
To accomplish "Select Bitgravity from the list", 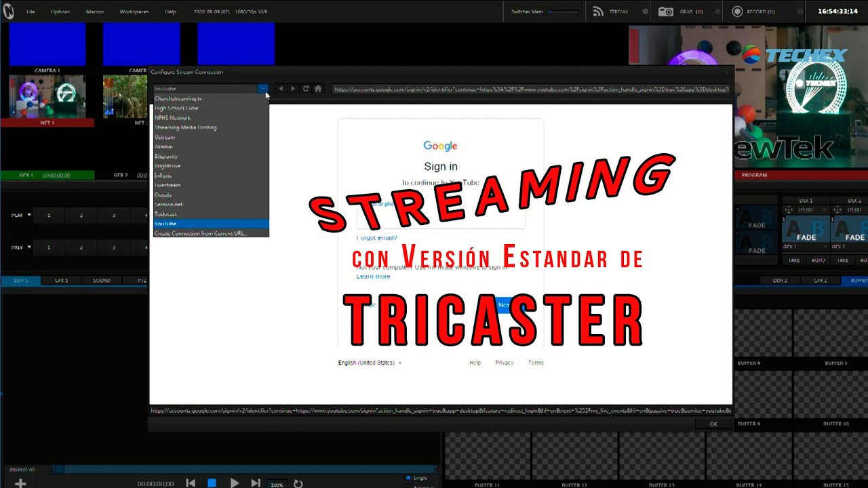I will tap(211, 156).
